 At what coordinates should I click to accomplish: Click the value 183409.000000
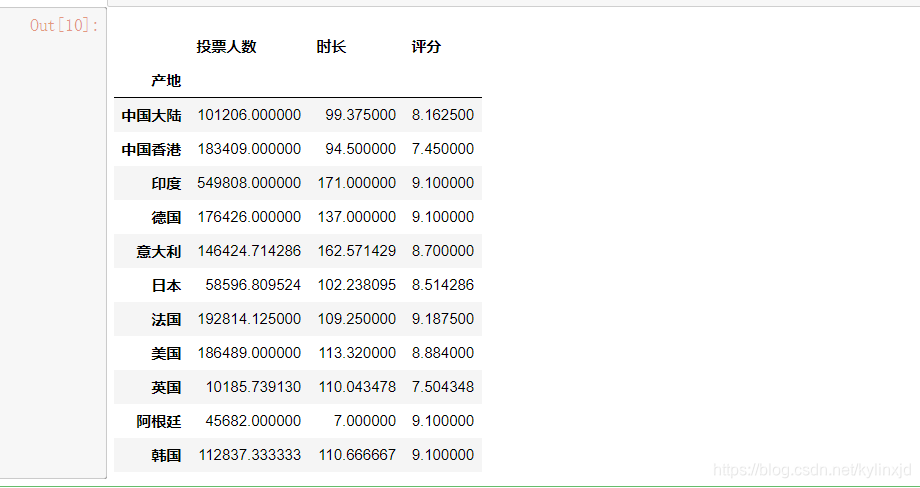point(249,149)
